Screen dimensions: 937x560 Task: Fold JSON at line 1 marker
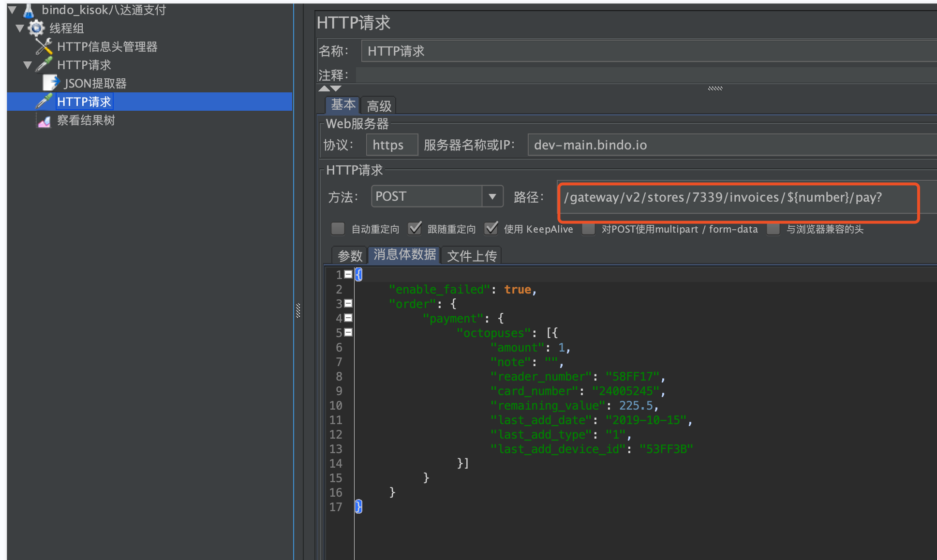point(348,274)
